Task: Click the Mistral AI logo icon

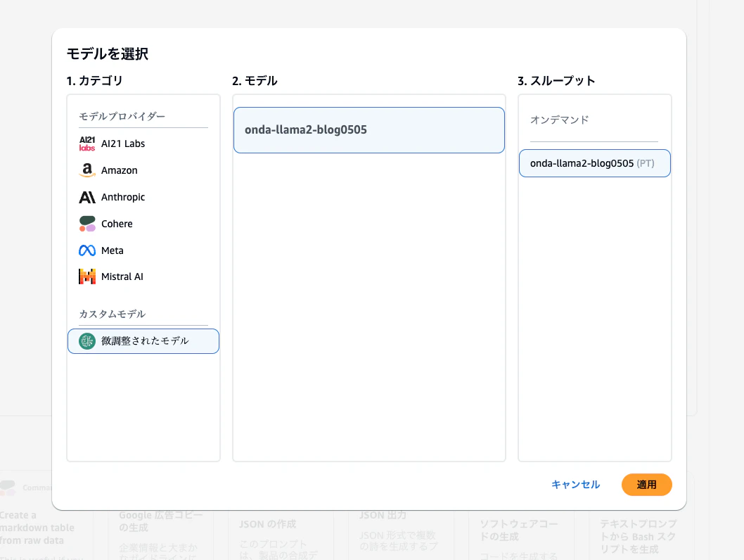Action: [86, 276]
